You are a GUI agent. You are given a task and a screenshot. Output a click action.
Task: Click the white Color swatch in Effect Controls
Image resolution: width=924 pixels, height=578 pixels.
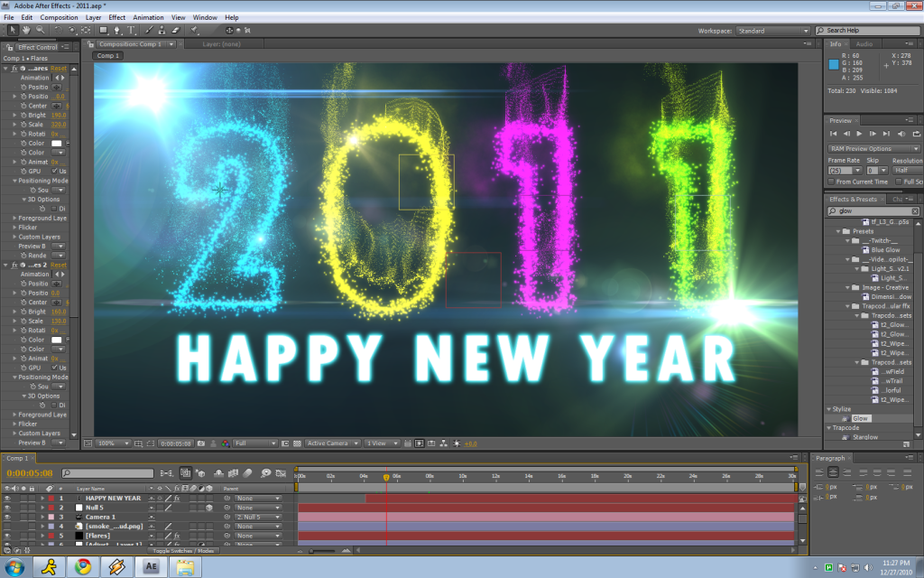pyautogui.click(x=56, y=144)
